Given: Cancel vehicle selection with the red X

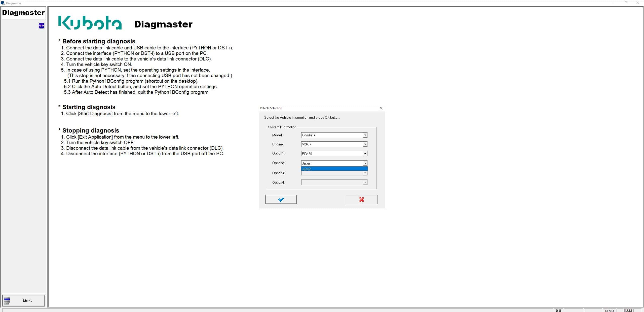Looking at the screenshot, I should 361,199.
